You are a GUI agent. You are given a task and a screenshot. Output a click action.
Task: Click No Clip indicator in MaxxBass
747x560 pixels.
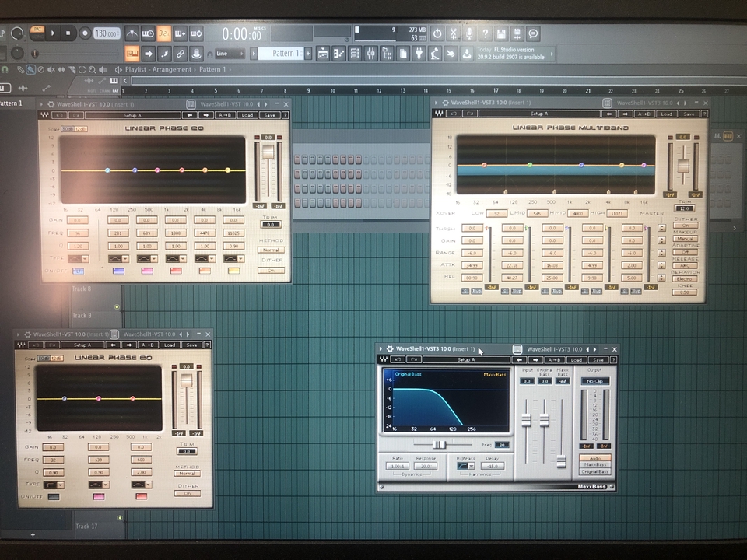click(x=594, y=381)
